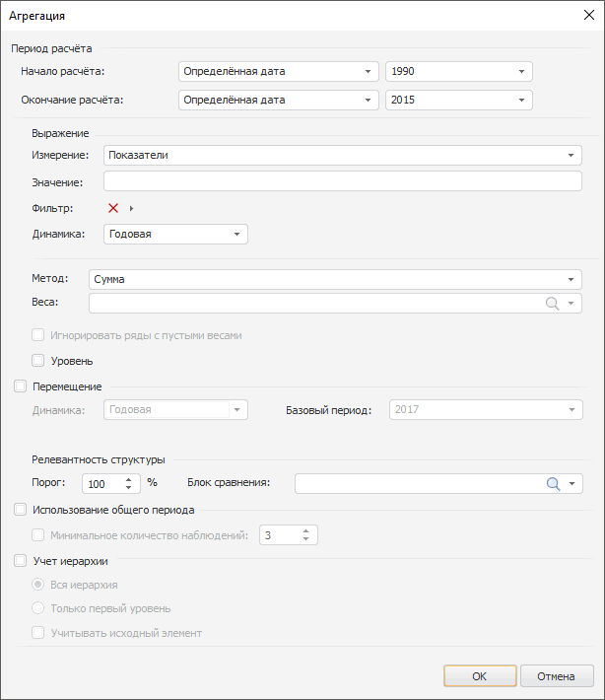Expand the 1990 start year dropdown
The height and width of the screenshot is (700, 605).
click(521, 71)
